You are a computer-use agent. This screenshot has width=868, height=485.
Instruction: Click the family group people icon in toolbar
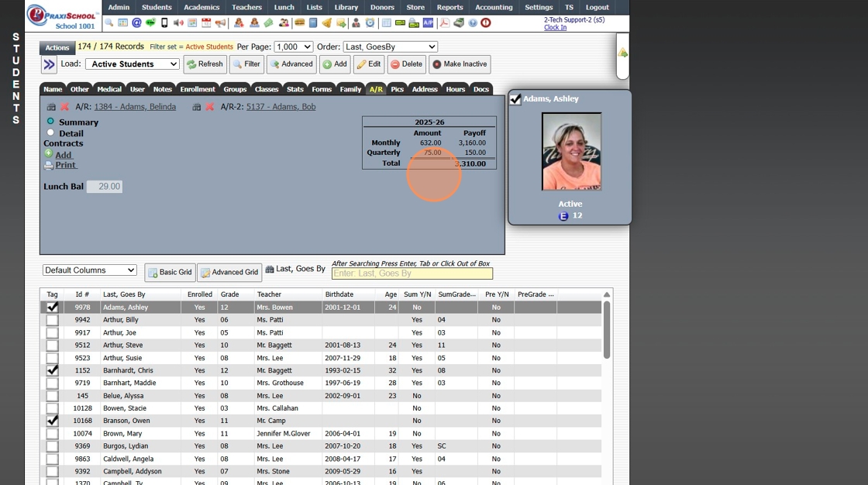[x=284, y=22]
